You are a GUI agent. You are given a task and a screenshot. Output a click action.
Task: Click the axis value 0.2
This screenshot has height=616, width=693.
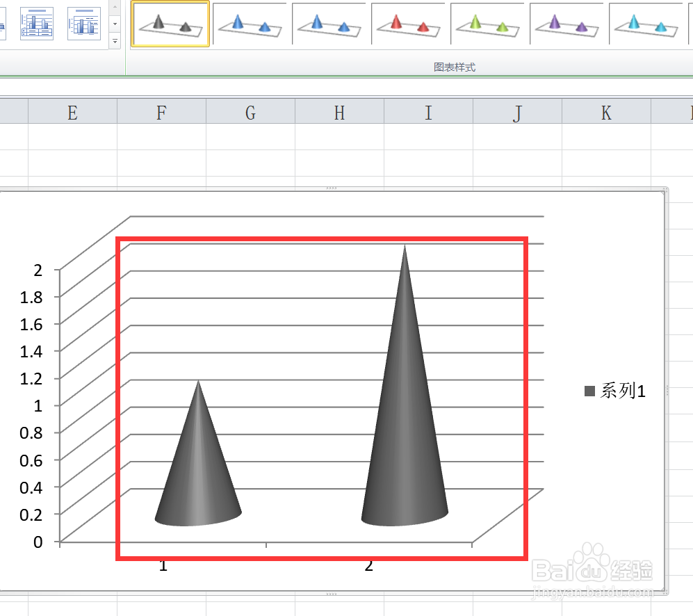tap(31, 514)
